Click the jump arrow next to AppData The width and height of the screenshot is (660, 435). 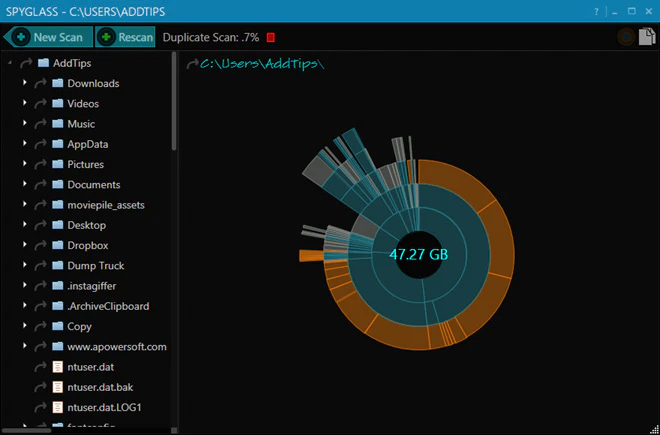pyautogui.click(x=40, y=144)
